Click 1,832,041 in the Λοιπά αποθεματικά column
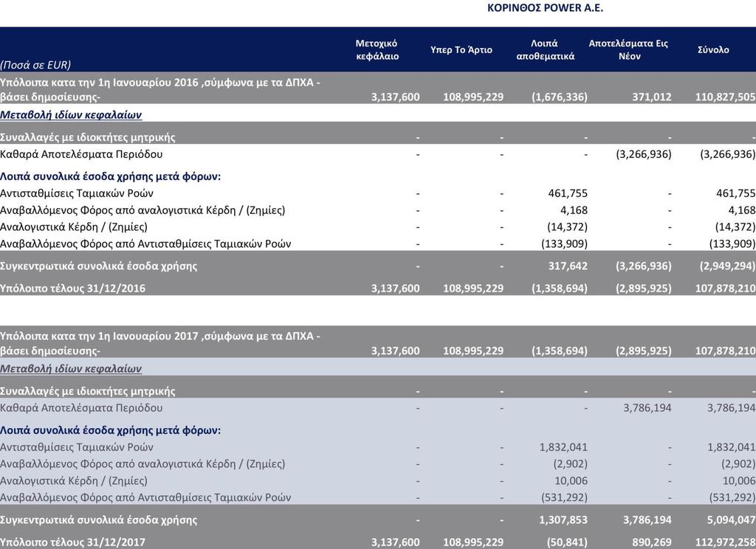 tap(563, 447)
